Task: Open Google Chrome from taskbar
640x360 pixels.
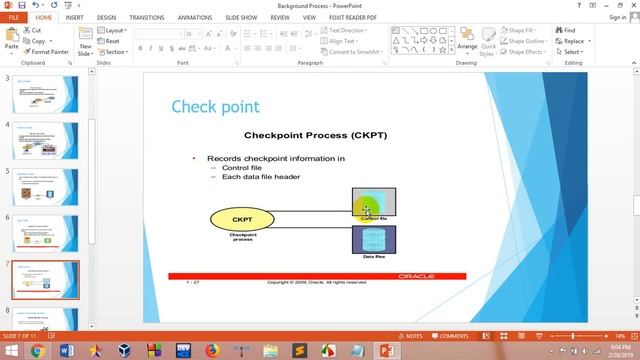Action: point(38,351)
